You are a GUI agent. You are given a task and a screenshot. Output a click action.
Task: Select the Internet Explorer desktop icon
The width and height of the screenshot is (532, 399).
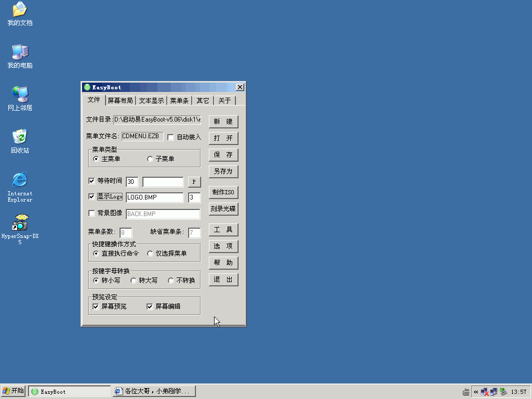coord(20,187)
